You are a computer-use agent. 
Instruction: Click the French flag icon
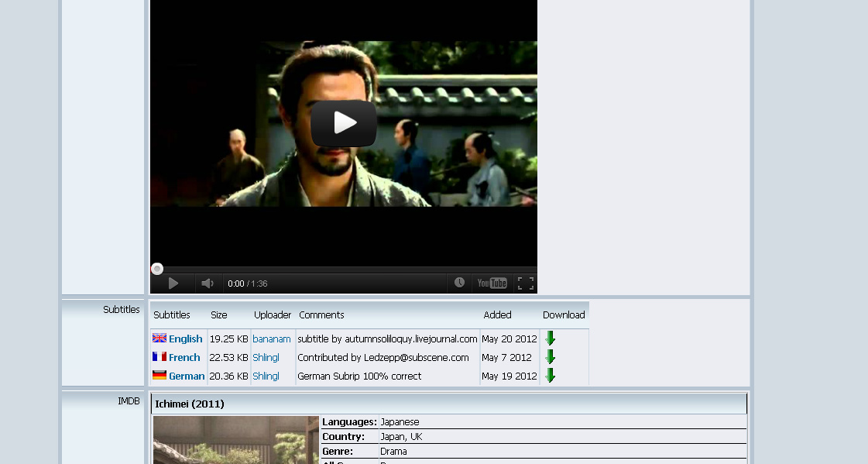[160, 356]
